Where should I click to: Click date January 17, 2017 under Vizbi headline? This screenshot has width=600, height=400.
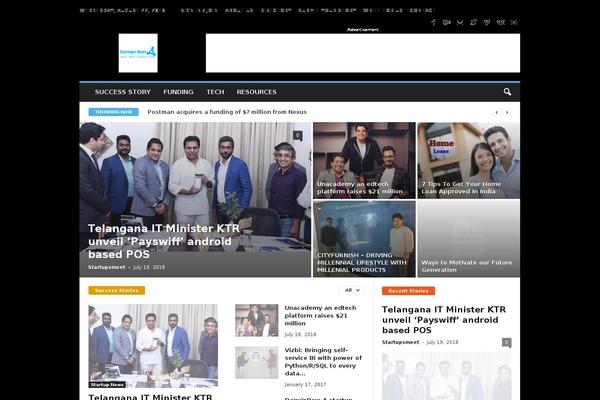pyautogui.click(x=305, y=384)
